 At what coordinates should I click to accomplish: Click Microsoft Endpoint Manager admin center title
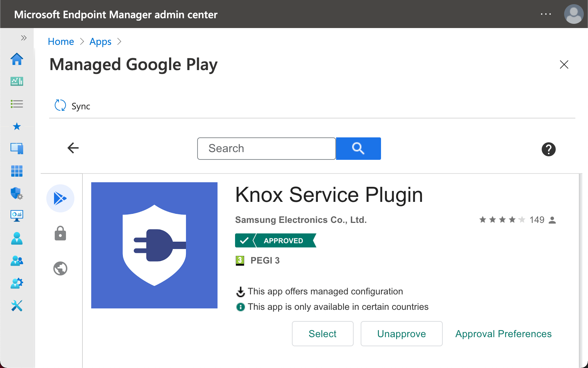pyautogui.click(x=116, y=14)
